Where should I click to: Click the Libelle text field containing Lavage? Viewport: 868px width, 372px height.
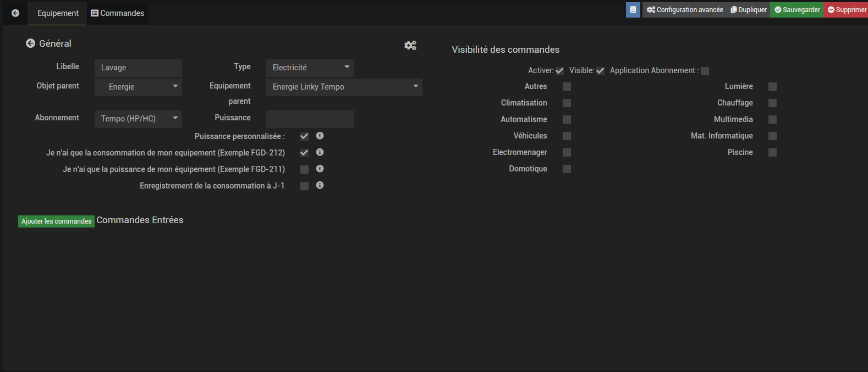click(x=138, y=68)
